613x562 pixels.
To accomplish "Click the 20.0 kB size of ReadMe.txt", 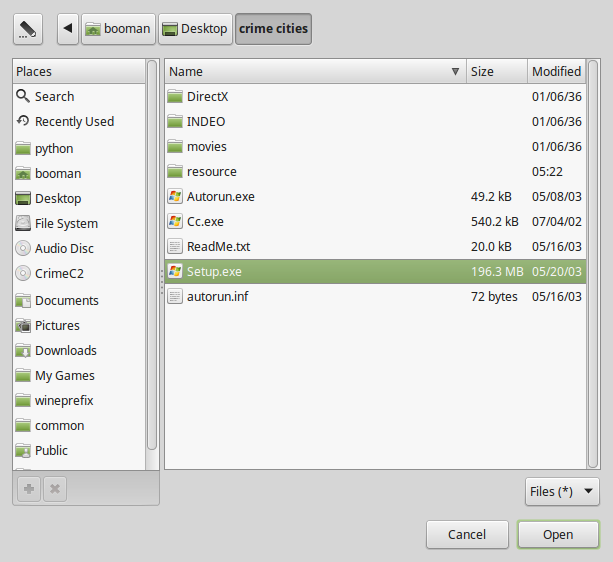I will (491, 247).
